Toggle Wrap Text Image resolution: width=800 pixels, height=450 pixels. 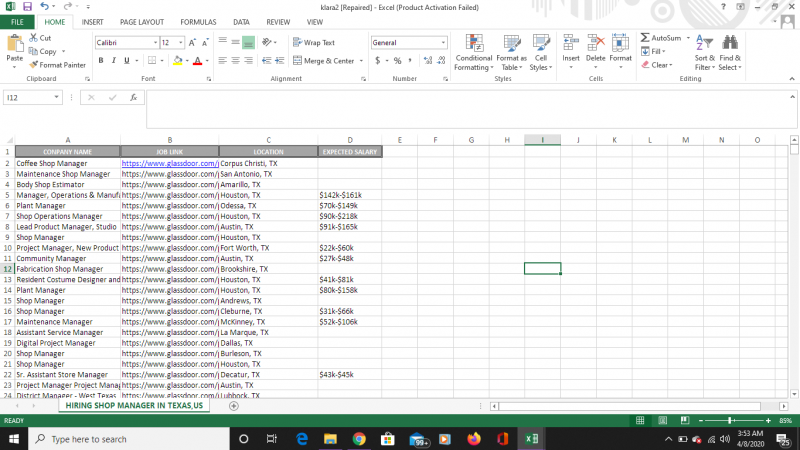314,42
